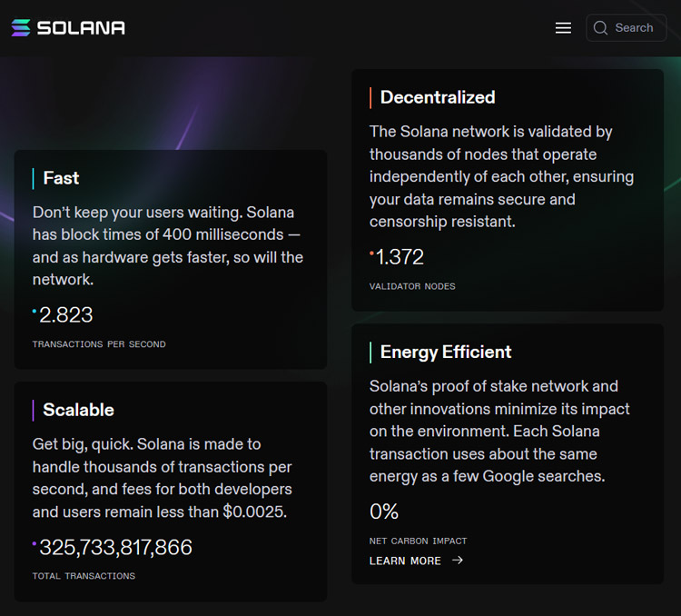The width and height of the screenshot is (681, 616).
Task: Select the Scalable heading
Action: 78,410
